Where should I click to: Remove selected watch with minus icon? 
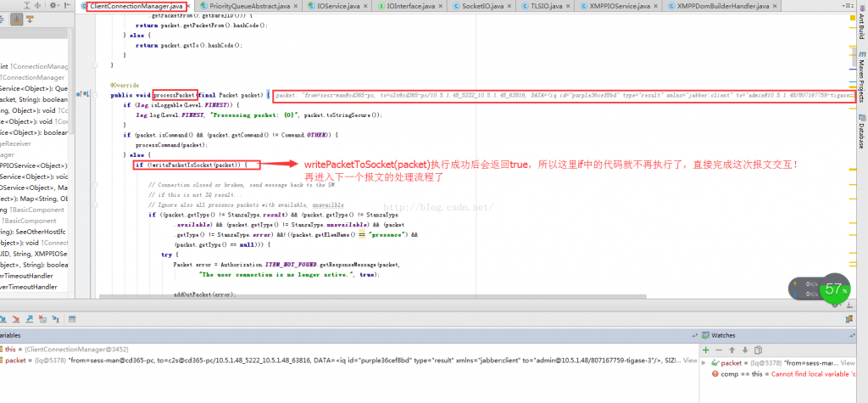pos(719,350)
